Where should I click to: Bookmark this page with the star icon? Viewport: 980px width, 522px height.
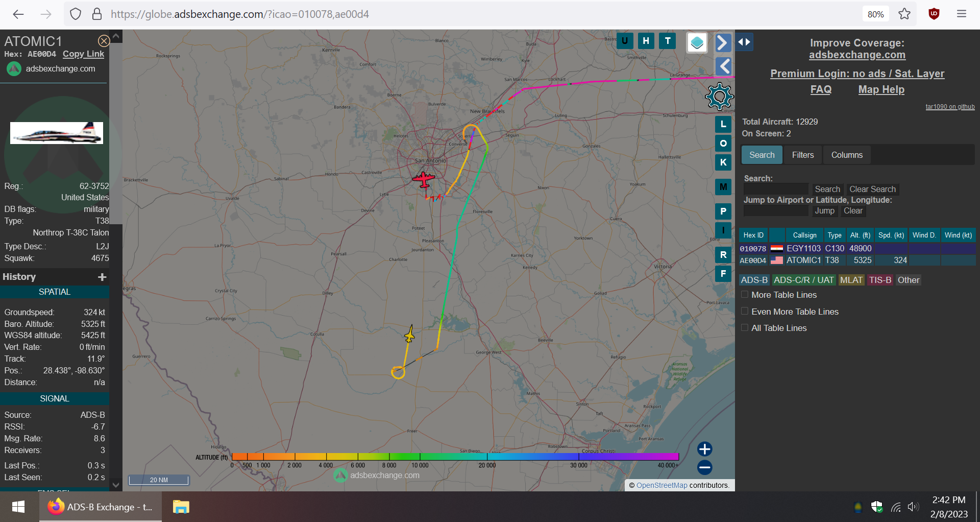(x=904, y=14)
